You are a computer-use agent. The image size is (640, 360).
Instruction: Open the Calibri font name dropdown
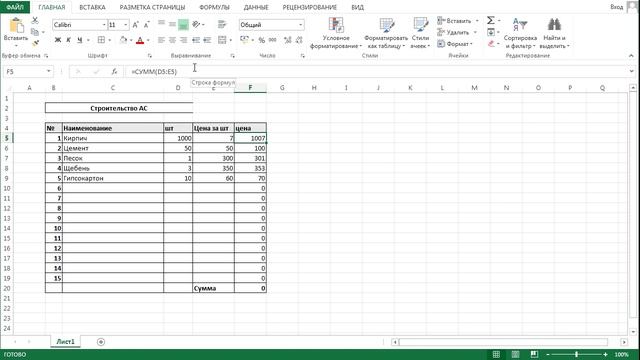click(104, 25)
